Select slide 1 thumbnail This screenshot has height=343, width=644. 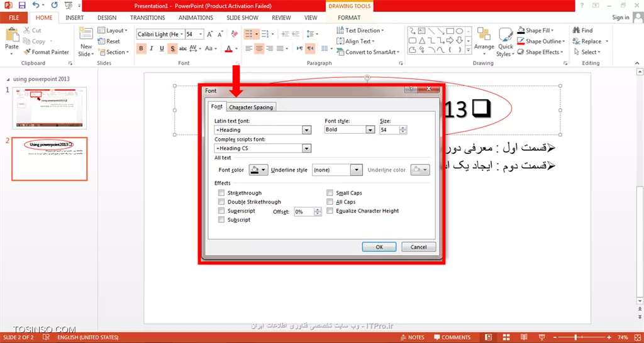click(x=50, y=108)
